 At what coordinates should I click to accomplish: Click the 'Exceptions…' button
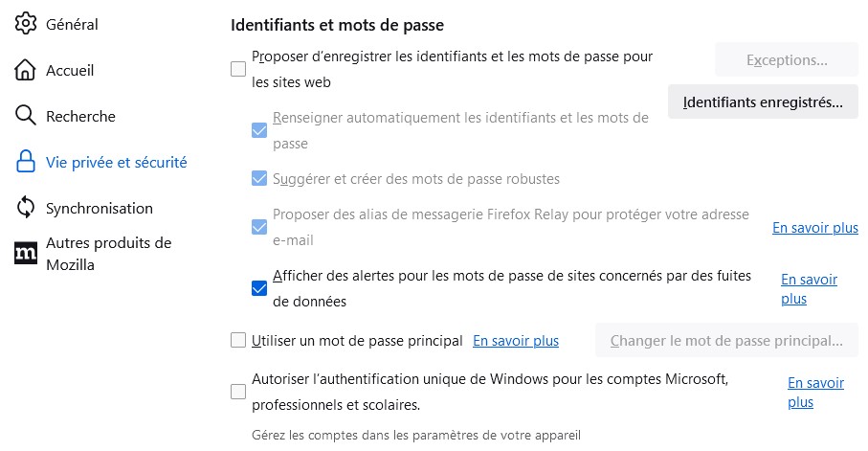click(x=787, y=60)
